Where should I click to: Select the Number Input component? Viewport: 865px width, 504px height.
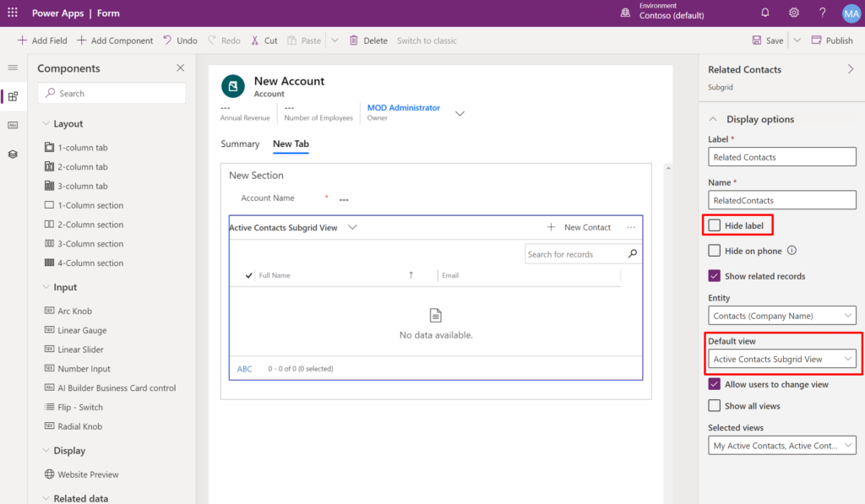(77, 369)
